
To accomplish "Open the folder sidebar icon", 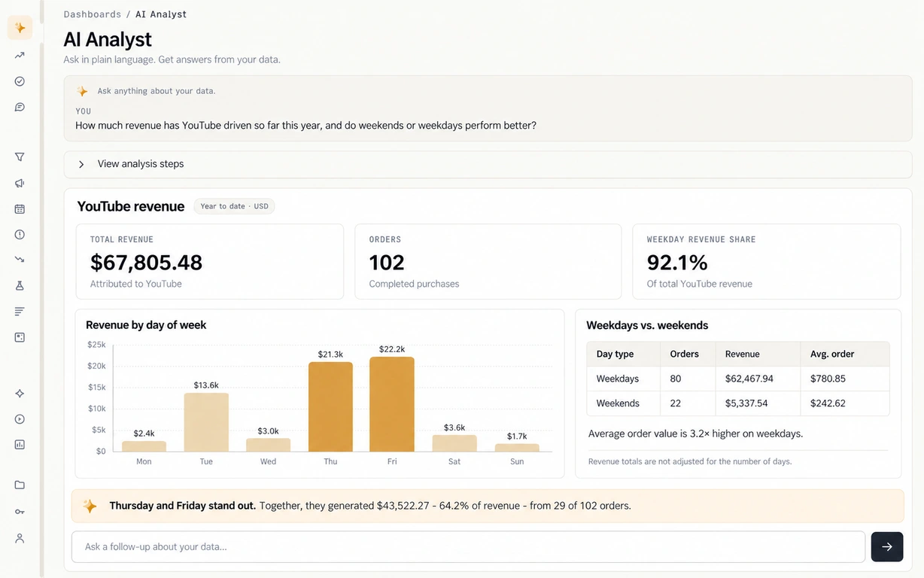I will [20, 485].
